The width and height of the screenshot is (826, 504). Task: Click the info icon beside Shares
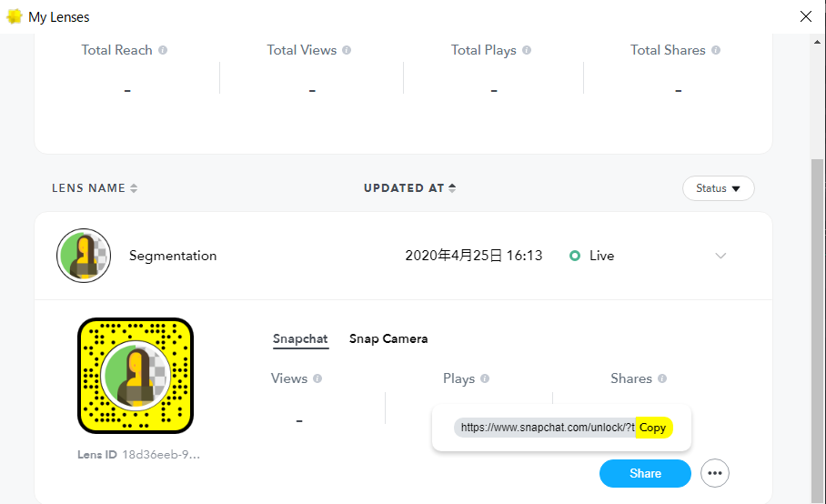click(x=662, y=378)
